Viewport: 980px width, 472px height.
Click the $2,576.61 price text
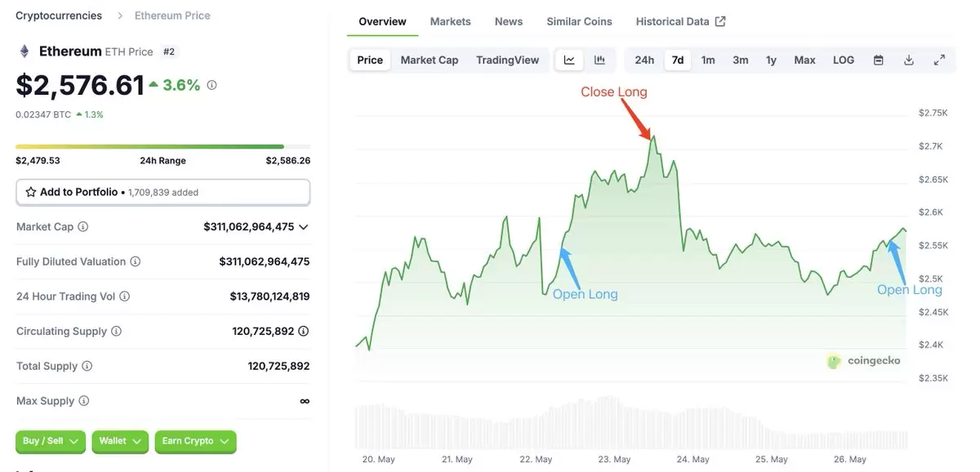(x=80, y=85)
